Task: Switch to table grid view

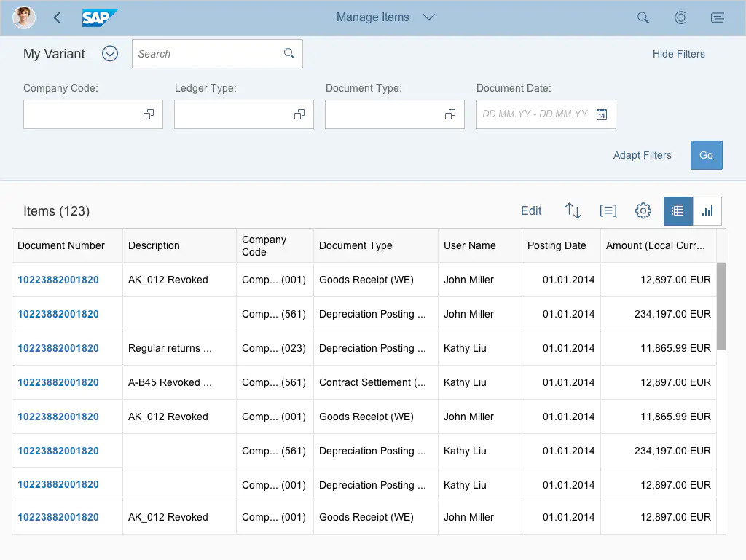Action: pyautogui.click(x=678, y=211)
